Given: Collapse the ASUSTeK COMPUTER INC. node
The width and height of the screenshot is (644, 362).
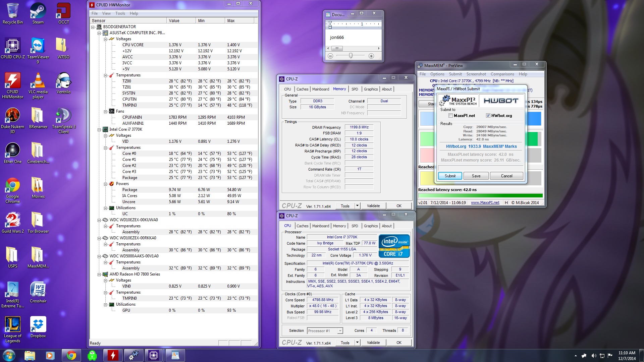Looking at the screenshot, I should click(x=99, y=33).
